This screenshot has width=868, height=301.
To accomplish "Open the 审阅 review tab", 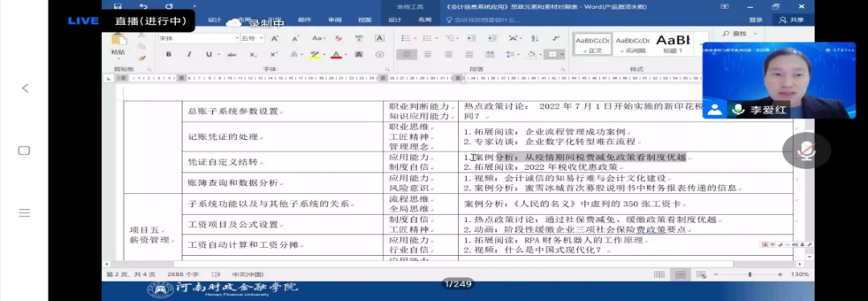I will point(335,20).
